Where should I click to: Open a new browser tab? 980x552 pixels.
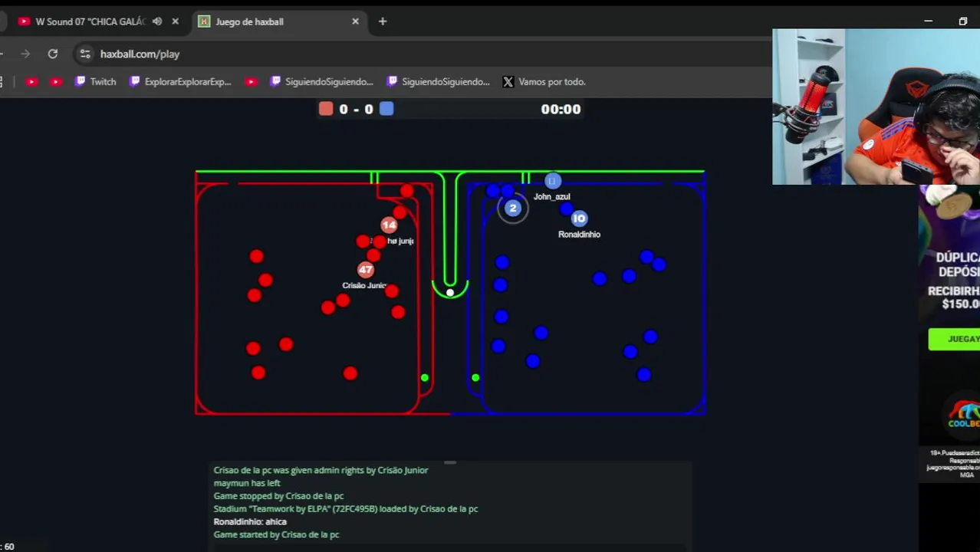click(383, 21)
